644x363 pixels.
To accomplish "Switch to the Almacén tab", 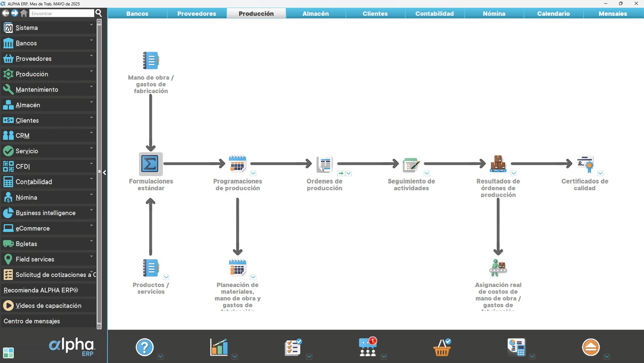I will (315, 13).
